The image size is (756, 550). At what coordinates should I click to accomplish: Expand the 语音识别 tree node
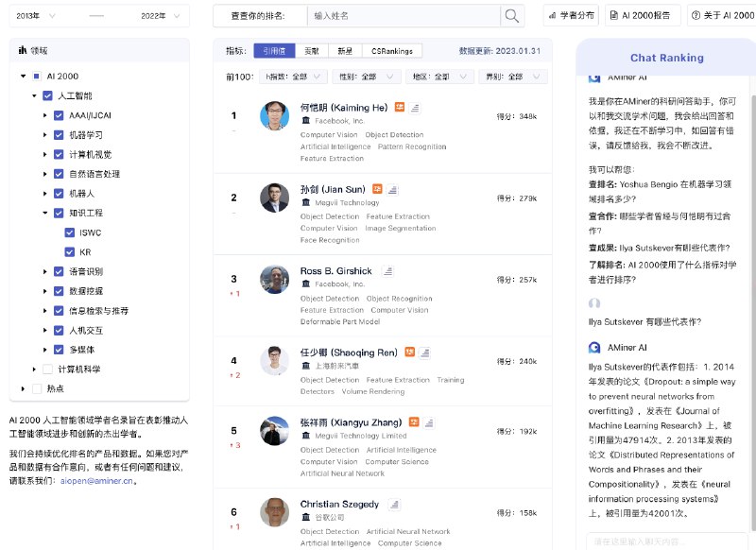(x=44, y=271)
